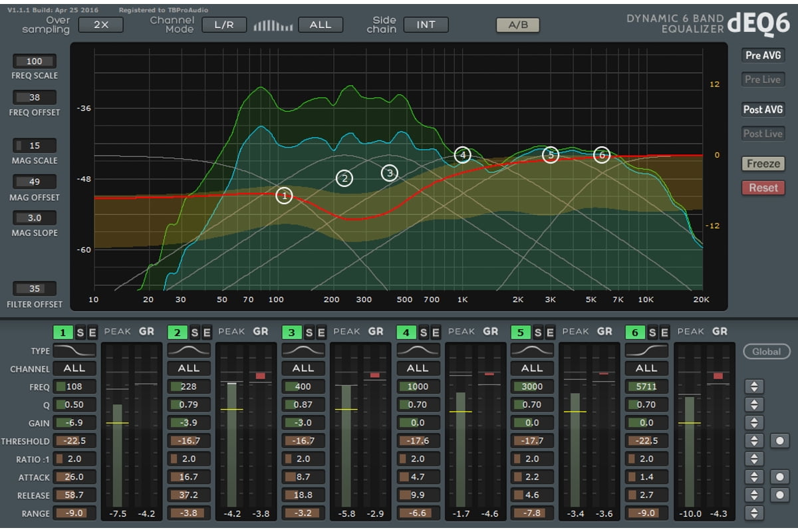Screen dimensions: 798x532
Task: Toggle Post AVG spectrum display
Action: 763,109
